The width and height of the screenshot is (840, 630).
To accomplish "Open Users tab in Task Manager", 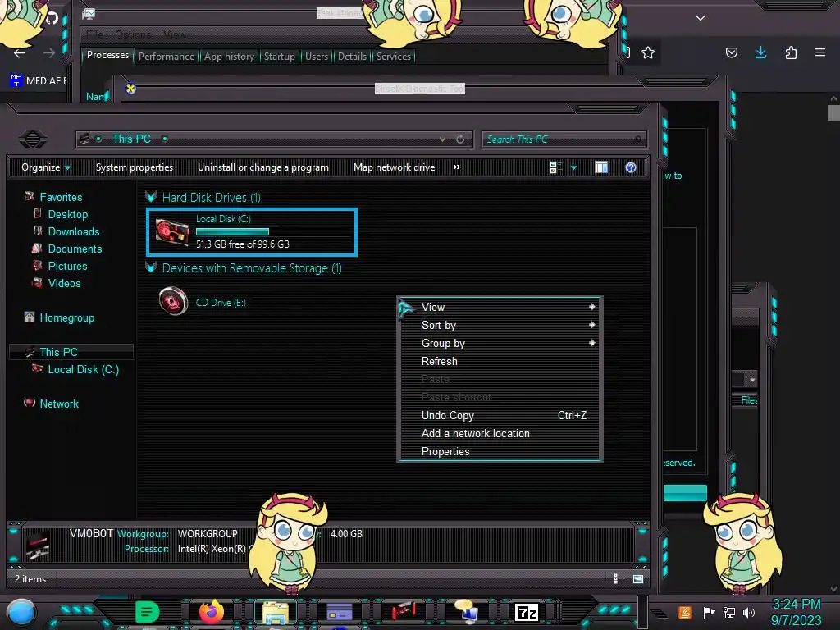I will pyautogui.click(x=317, y=57).
